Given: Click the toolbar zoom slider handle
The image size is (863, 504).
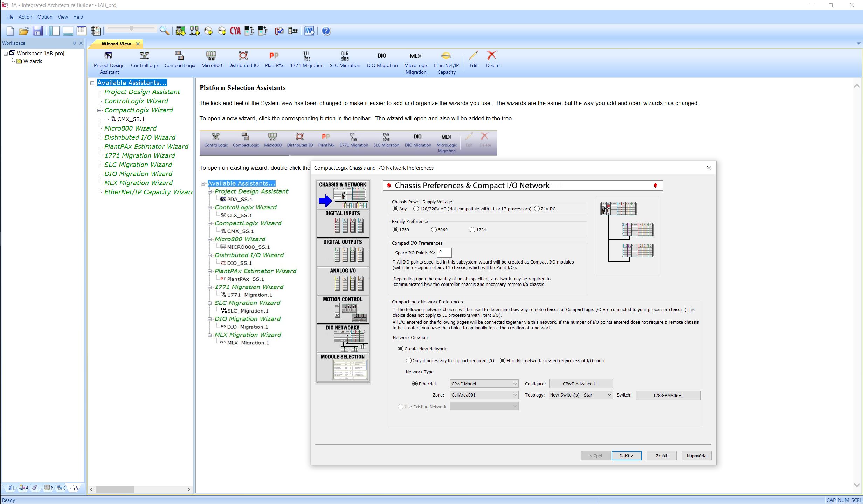Looking at the screenshot, I should click(x=131, y=28).
